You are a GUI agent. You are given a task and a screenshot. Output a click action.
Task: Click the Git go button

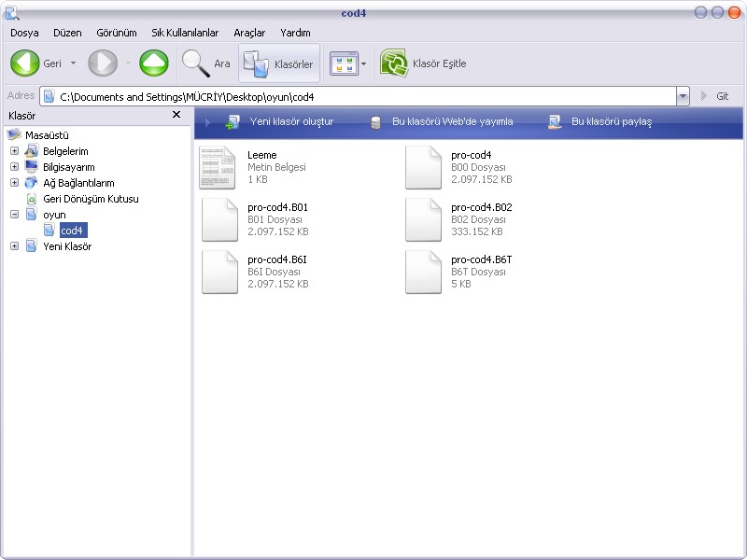pyautogui.click(x=714, y=96)
